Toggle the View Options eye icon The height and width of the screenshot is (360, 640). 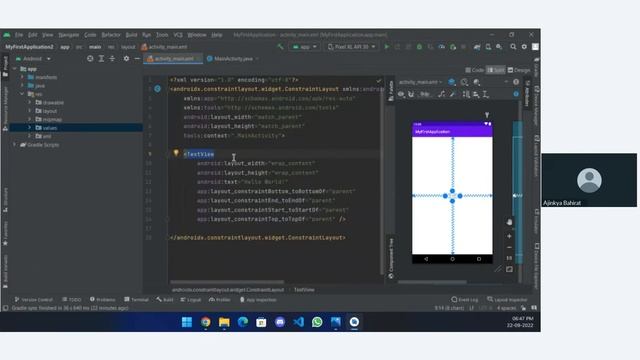401,94
